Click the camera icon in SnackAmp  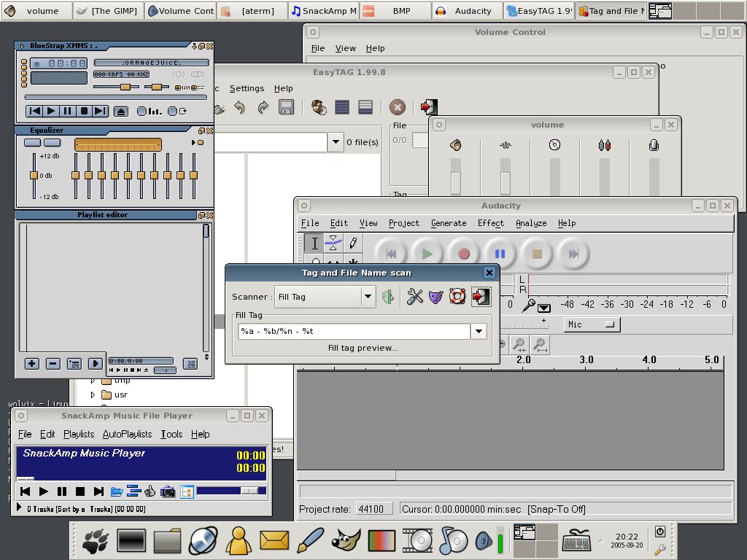click(168, 491)
